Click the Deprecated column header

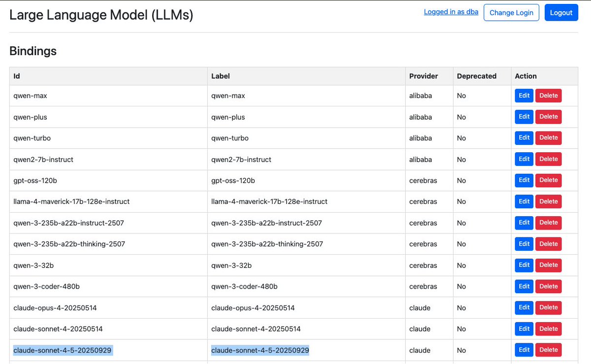482,76
